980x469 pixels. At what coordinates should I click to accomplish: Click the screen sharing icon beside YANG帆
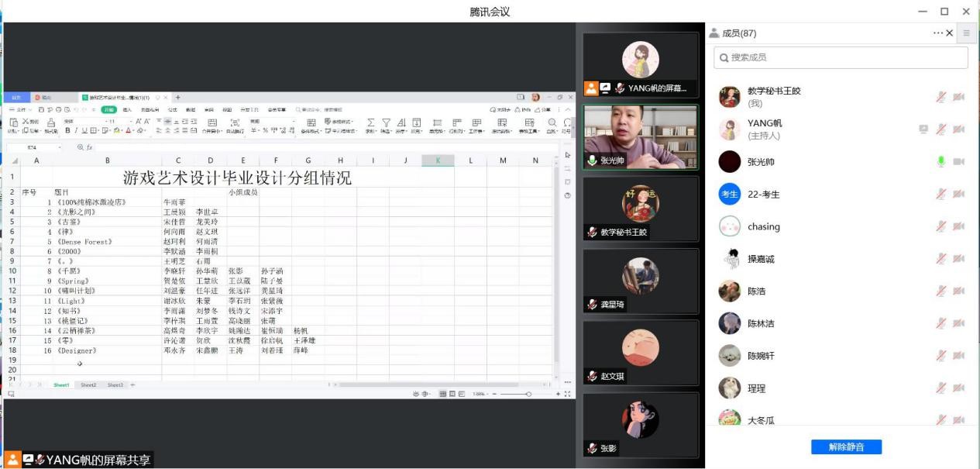point(923,129)
